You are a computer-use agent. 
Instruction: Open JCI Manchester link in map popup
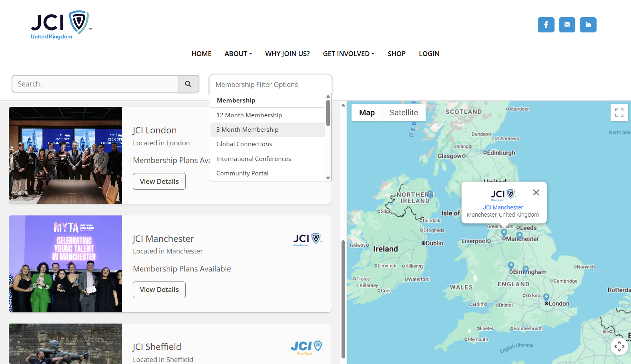click(503, 207)
